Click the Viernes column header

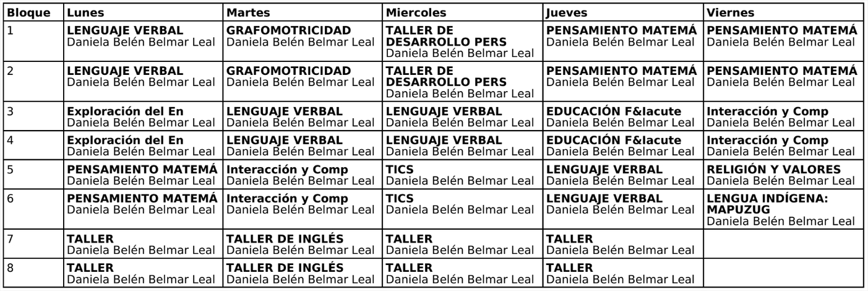point(784,12)
